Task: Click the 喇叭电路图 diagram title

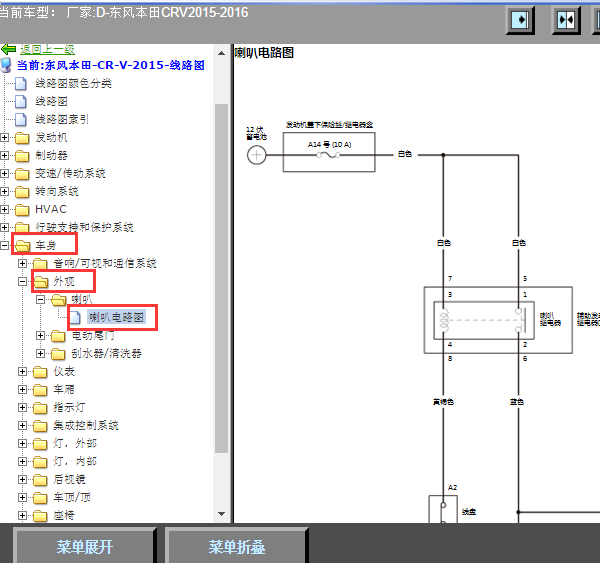Action: [264, 53]
